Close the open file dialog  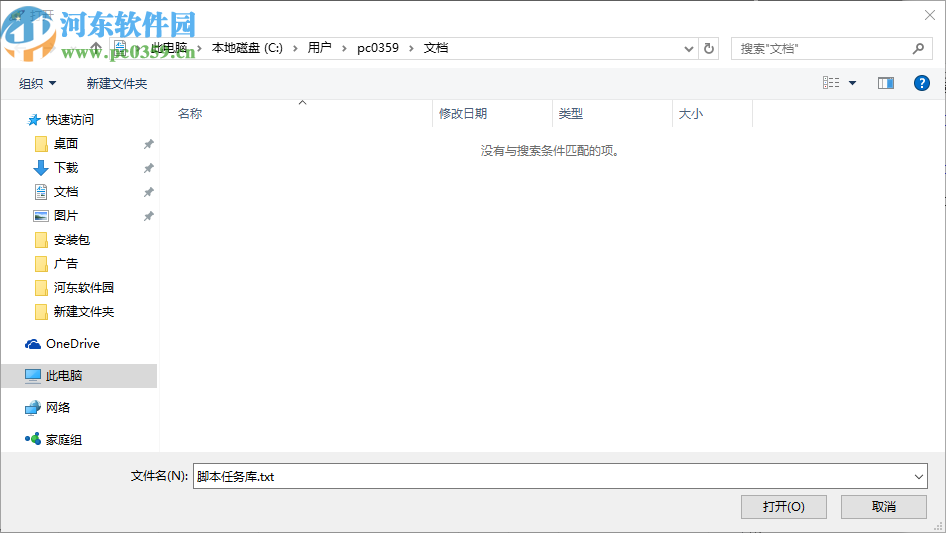point(930,15)
